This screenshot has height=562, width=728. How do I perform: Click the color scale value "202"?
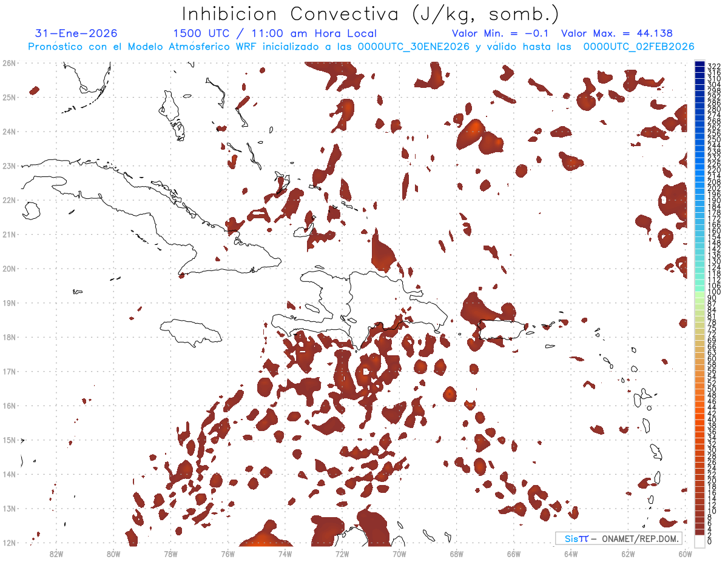(713, 188)
